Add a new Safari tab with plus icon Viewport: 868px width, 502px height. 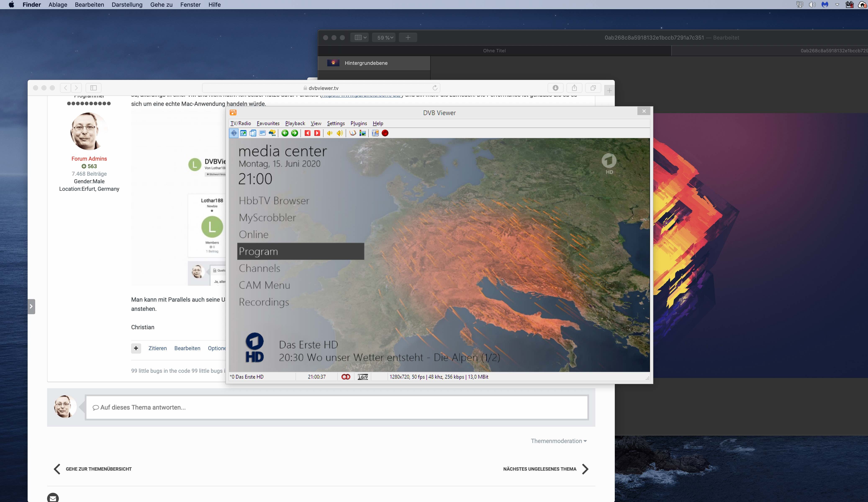coord(609,91)
